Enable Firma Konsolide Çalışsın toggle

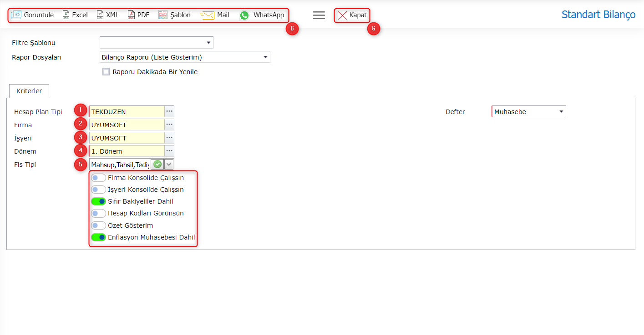(98, 178)
